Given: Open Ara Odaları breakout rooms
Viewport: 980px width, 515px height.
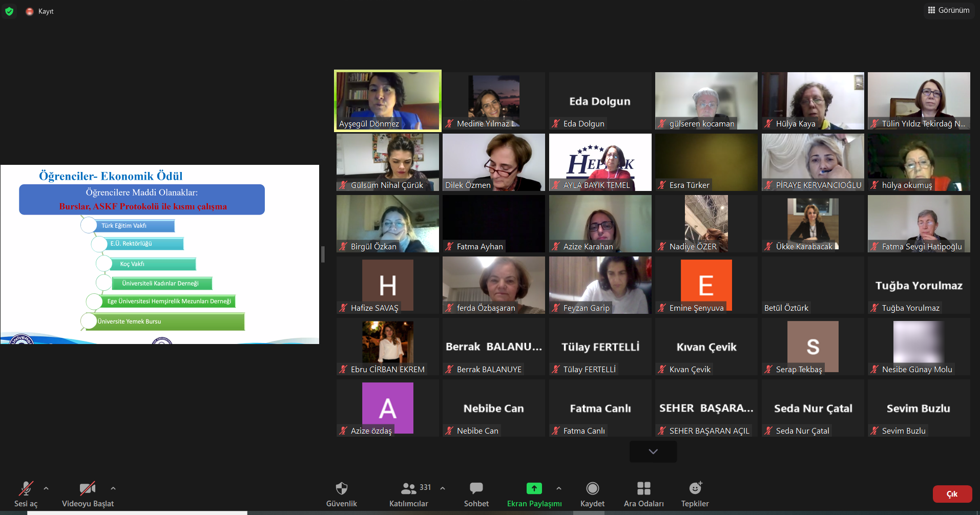Looking at the screenshot, I should 643,489.
